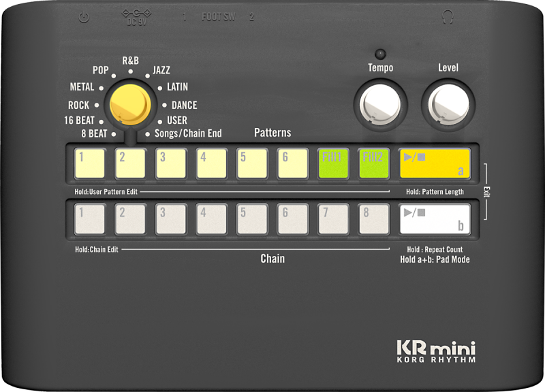Click the KR mini KORG RHYTHM logo
Screen dimensions: 545x392
pyautogui.click(x=436, y=352)
